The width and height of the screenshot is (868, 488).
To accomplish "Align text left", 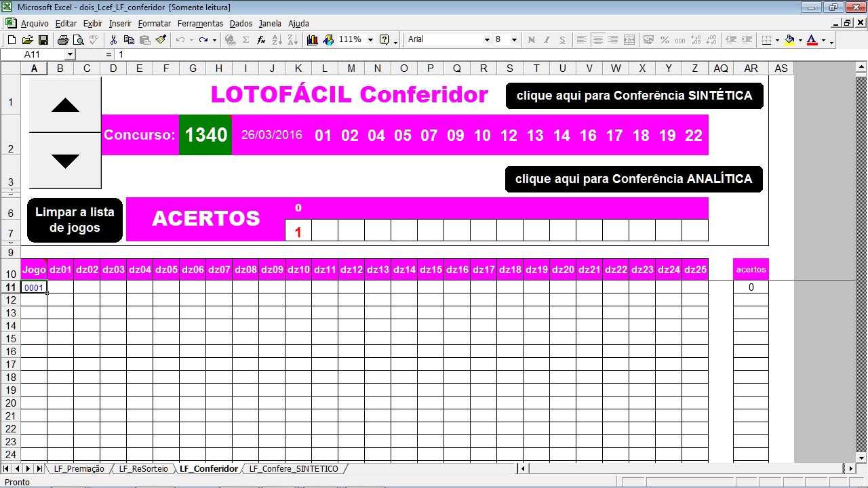I will pos(582,40).
